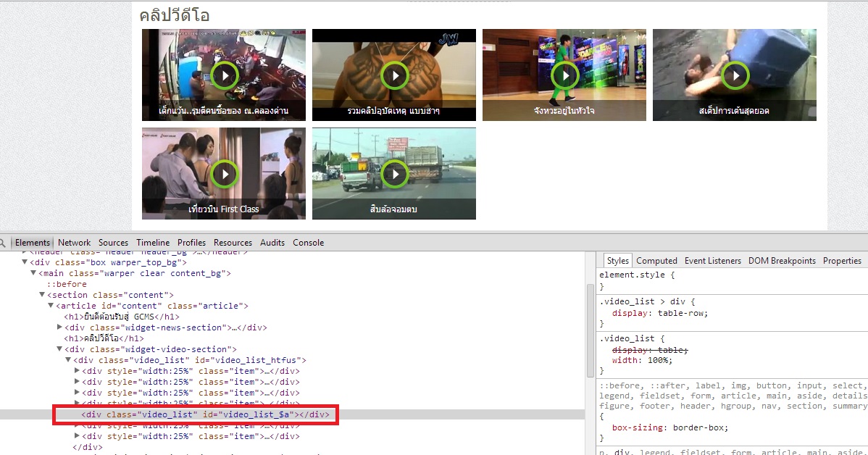Open caption link ending with 'ณ.คลองด่าน'
This screenshot has height=455, width=868.
pos(224,111)
